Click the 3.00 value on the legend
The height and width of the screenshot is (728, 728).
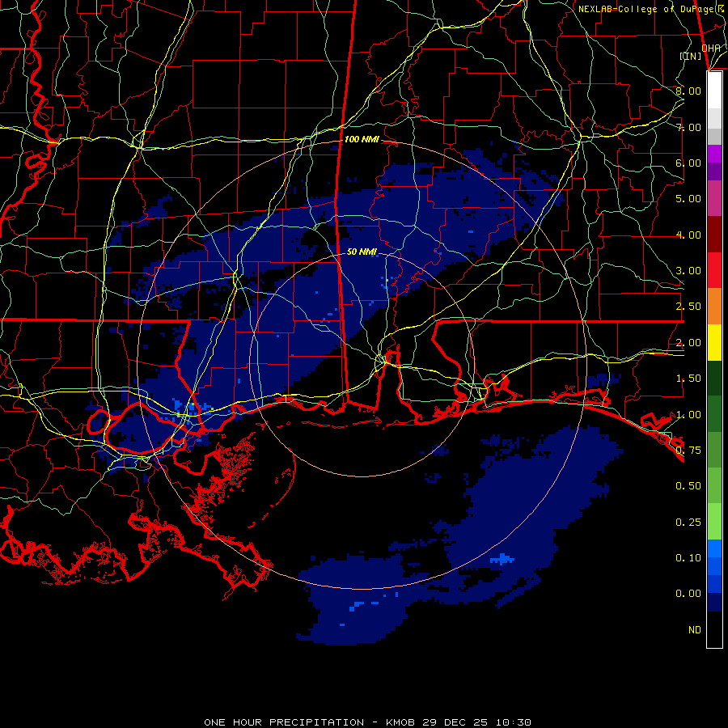(688, 271)
